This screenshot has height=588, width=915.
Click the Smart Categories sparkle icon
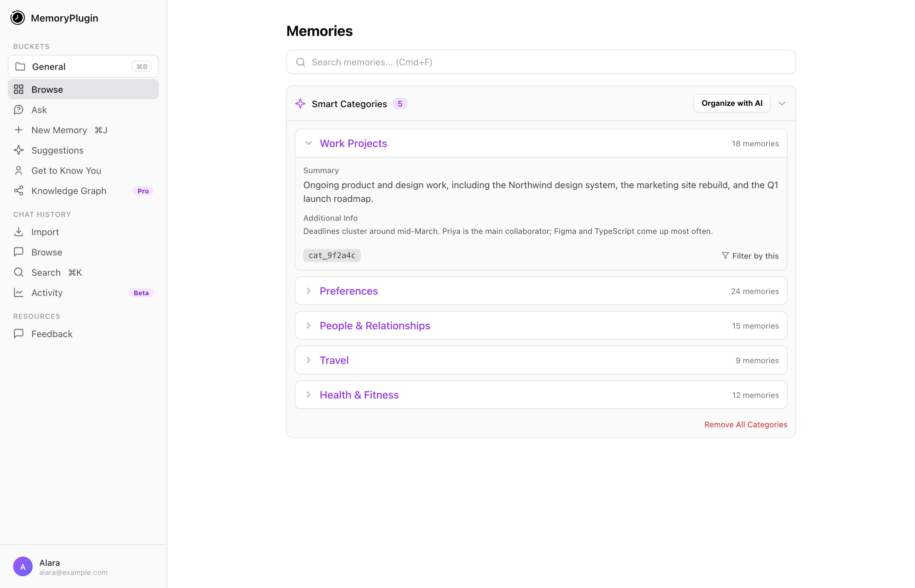coord(301,104)
